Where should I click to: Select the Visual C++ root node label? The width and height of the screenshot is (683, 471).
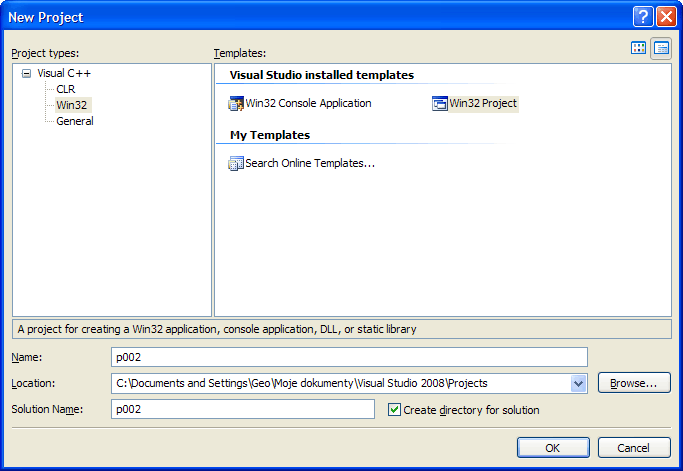(x=64, y=74)
